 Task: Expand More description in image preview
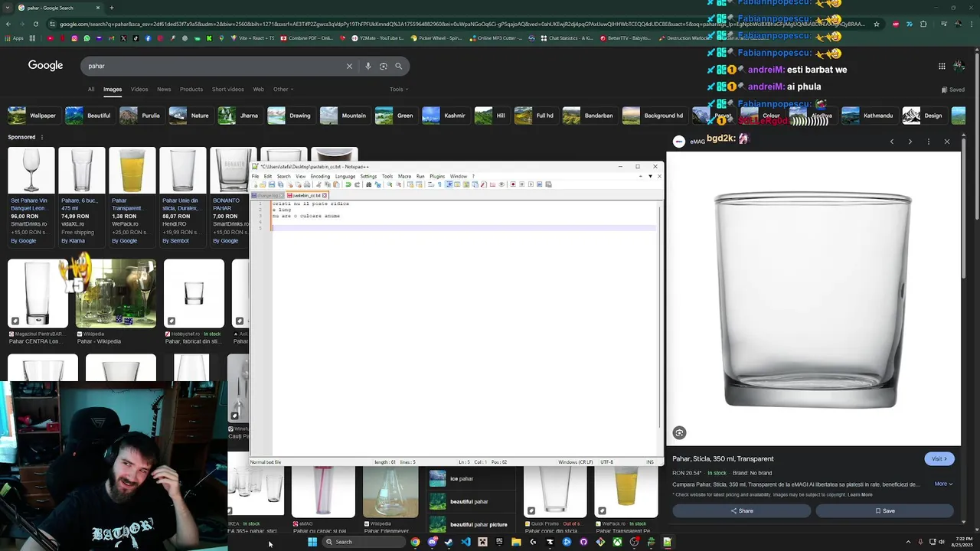pos(943,484)
